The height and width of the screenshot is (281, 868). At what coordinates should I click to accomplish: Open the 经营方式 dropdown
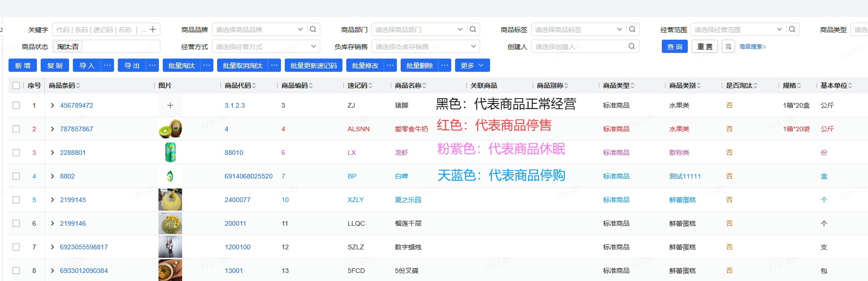pos(265,46)
